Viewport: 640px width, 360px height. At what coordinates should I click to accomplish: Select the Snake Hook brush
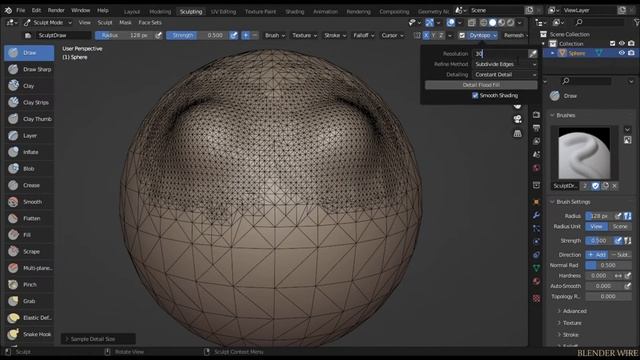tap(29, 334)
